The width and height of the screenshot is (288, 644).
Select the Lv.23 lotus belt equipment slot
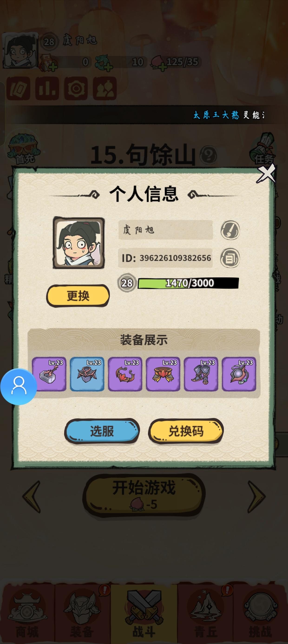(x=163, y=374)
